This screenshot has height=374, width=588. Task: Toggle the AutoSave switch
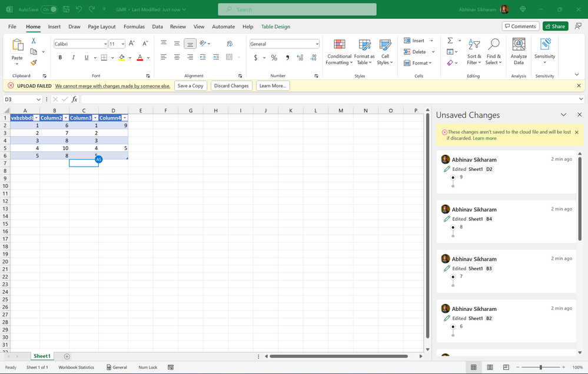49,9
